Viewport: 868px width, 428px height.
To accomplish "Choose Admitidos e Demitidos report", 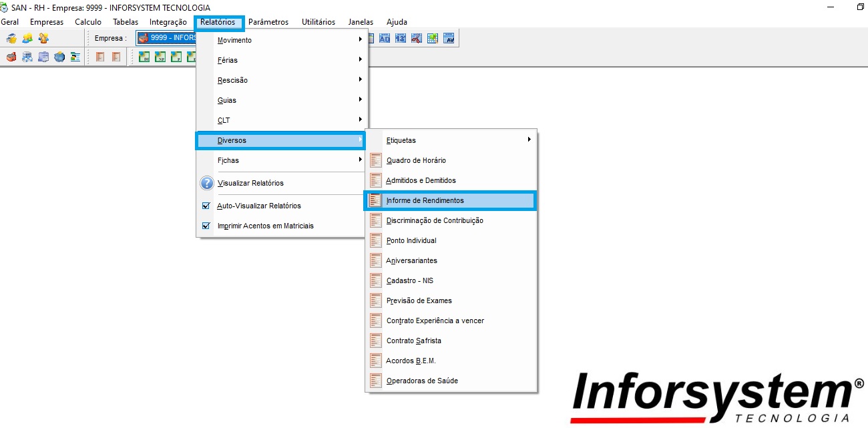I will coord(421,180).
